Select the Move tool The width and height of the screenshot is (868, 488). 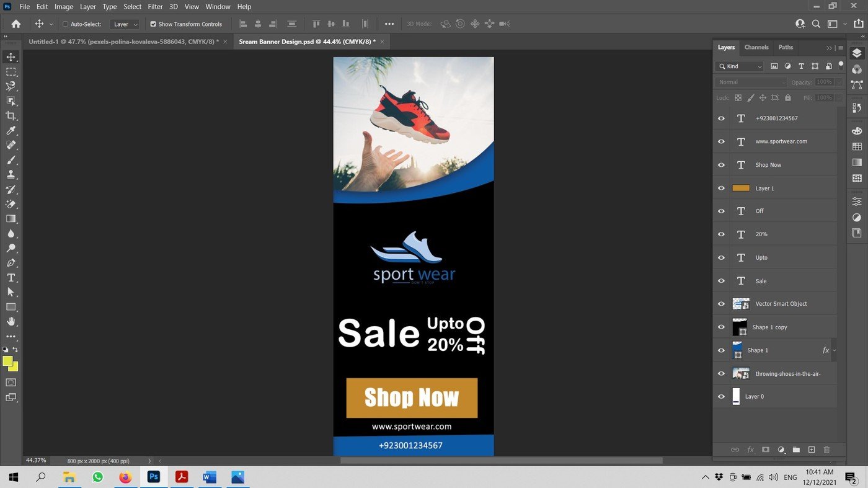coord(10,56)
